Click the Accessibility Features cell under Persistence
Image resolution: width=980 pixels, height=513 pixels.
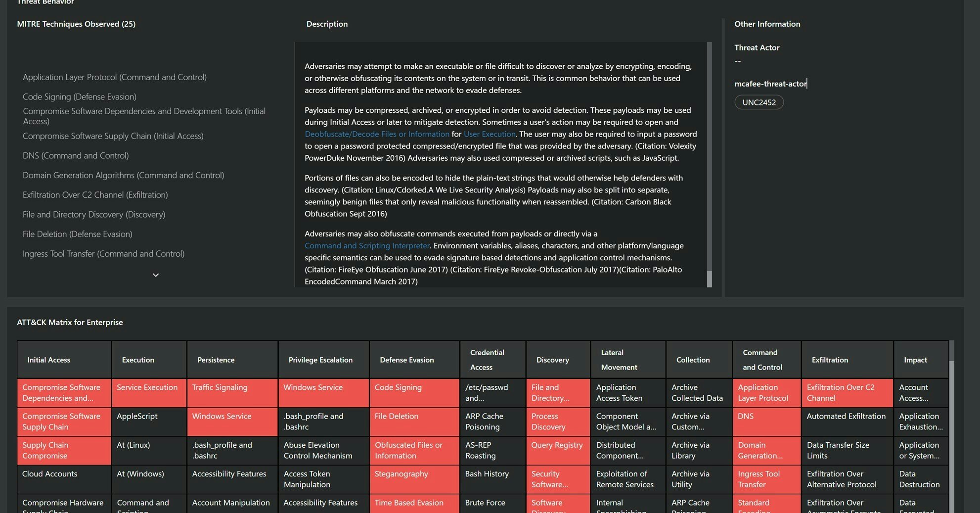click(x=232, y=479)
